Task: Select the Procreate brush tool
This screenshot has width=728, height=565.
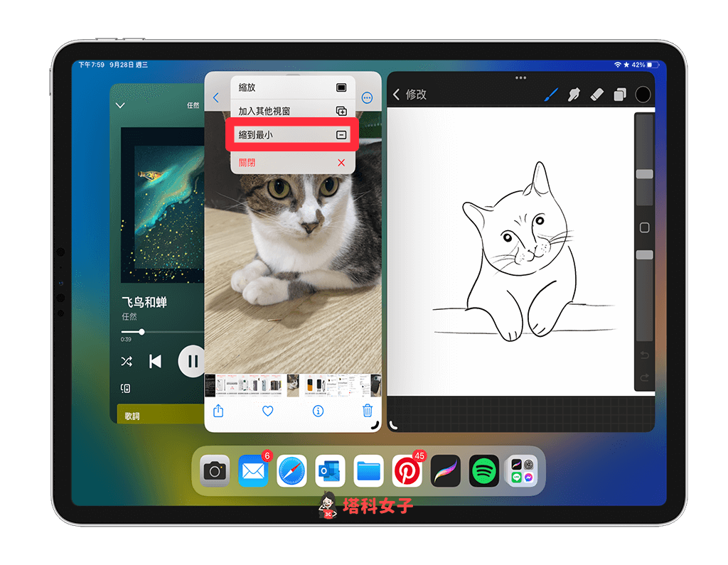Action: tap(551, 95)
